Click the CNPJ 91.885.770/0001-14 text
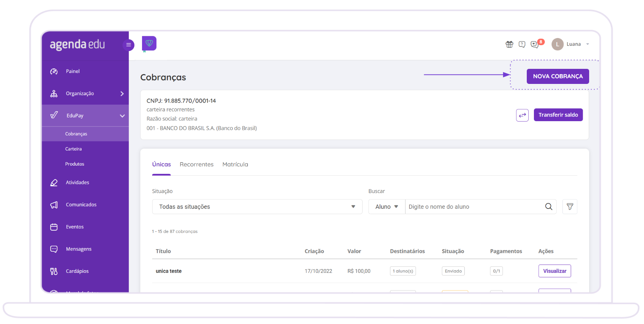The height and width of the screenshot is (324, 644). pos(181,101)
